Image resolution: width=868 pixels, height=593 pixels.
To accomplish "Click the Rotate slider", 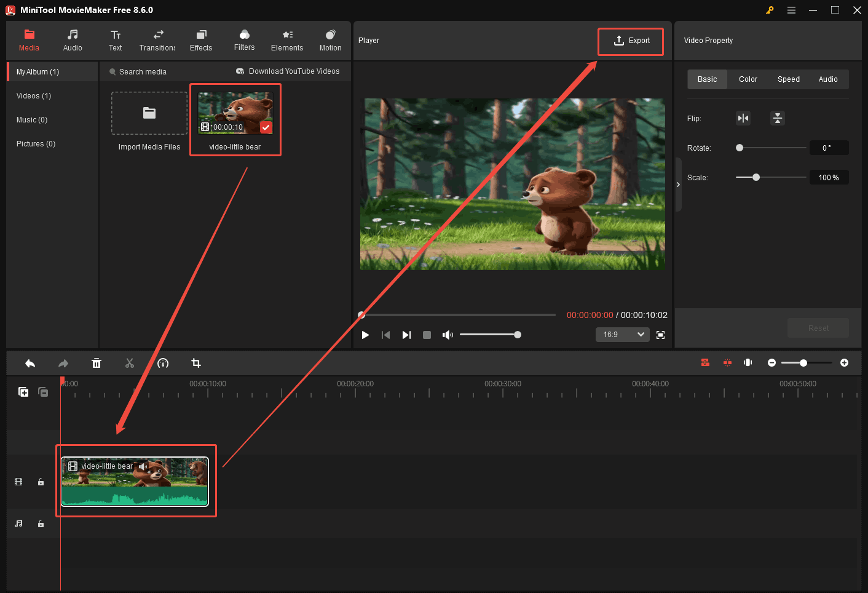I will pyautogui.click(x=771, y=148).
